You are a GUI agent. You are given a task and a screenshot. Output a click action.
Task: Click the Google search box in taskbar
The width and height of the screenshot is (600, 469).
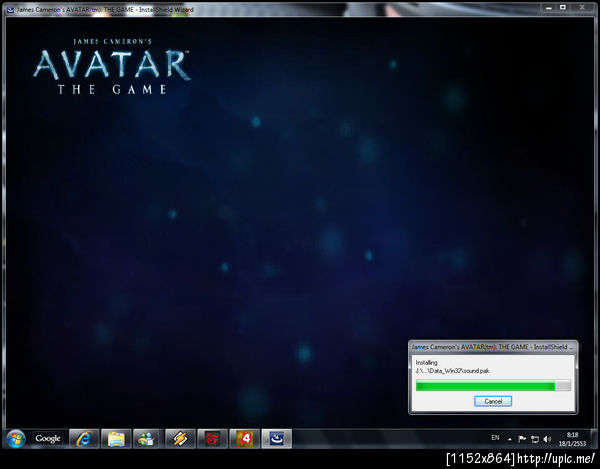point(48,438)
